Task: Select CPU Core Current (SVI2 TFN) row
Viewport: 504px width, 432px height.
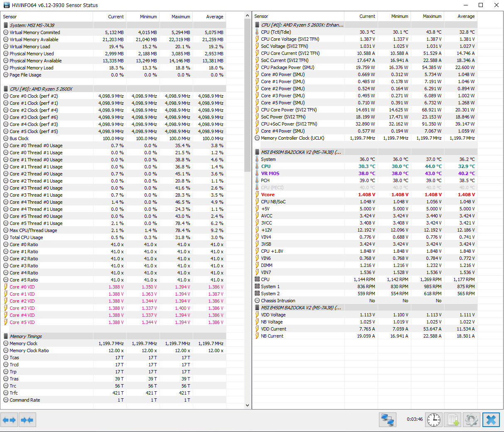Action: pyautogui.click(x=365, y=53)
